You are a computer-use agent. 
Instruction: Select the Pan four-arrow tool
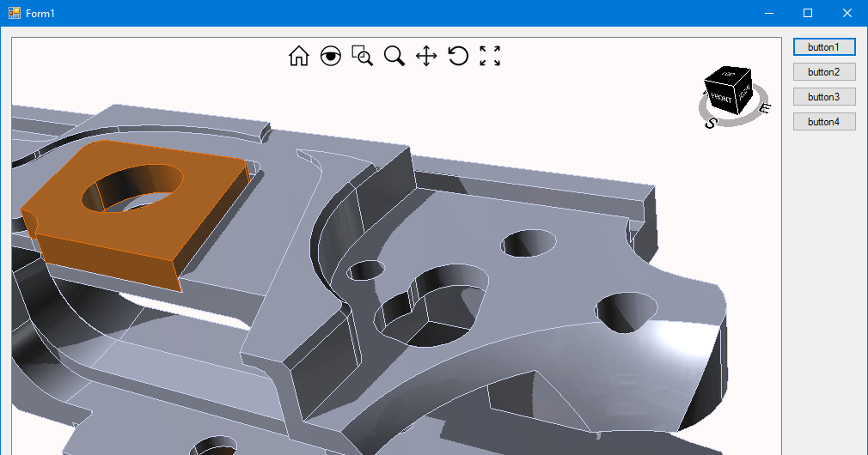426,57
